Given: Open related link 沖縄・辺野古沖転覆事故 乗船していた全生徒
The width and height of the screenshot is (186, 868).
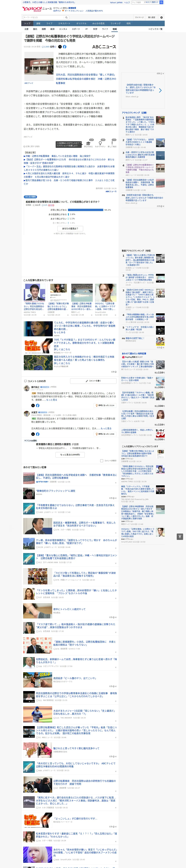Looking at the screenshot, I should (57, 156).
